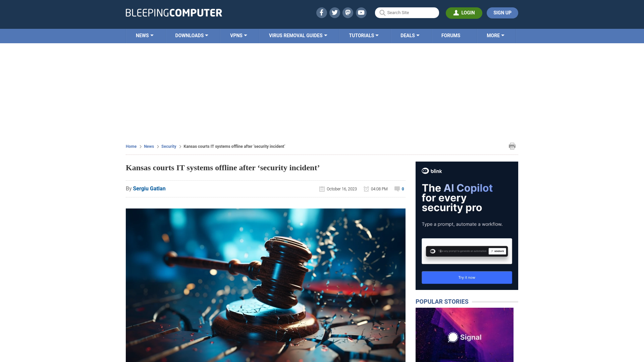644x362 pixels.
Task: Click the BleepingComputer home logo
Action: click(173, 12)
